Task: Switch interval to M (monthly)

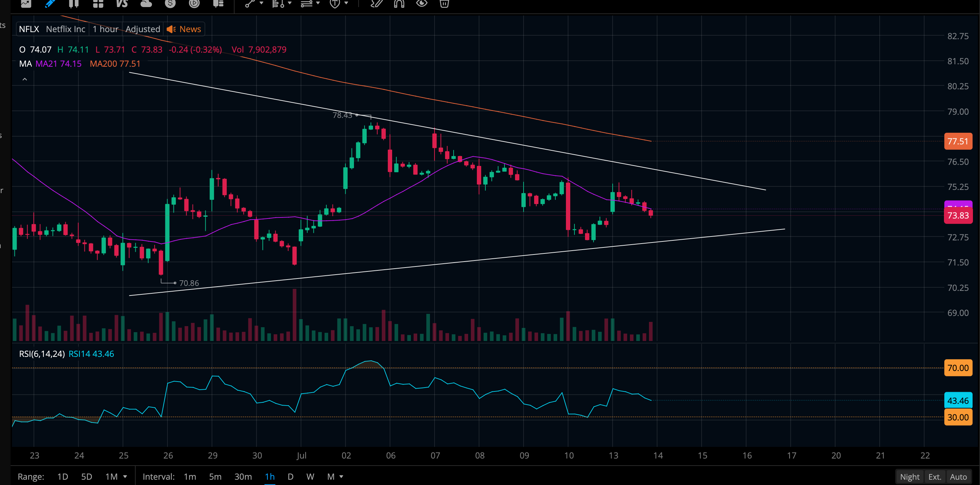Action: 331,477
